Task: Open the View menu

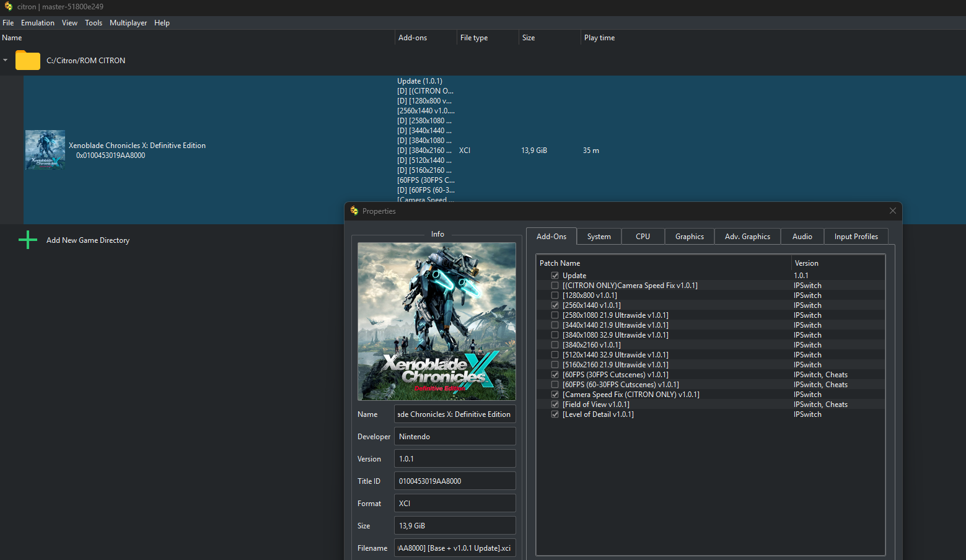Action: [x=69, y=23]
